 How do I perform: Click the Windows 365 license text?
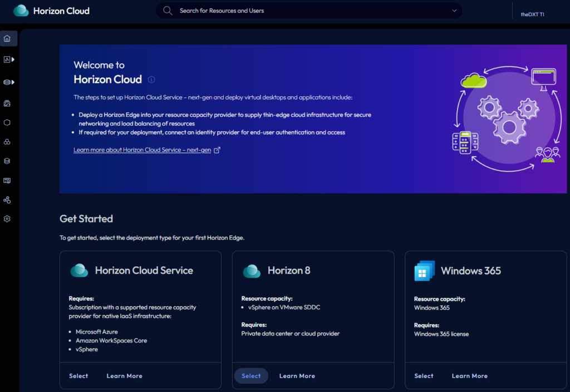[441, 334]
